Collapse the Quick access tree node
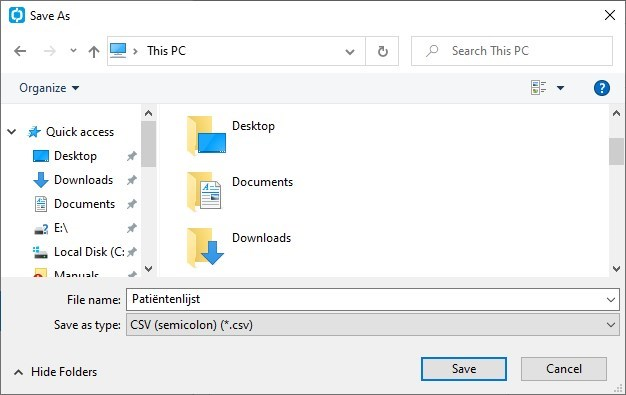The width and height of the screenshot is (626, 395). (12, 131)
